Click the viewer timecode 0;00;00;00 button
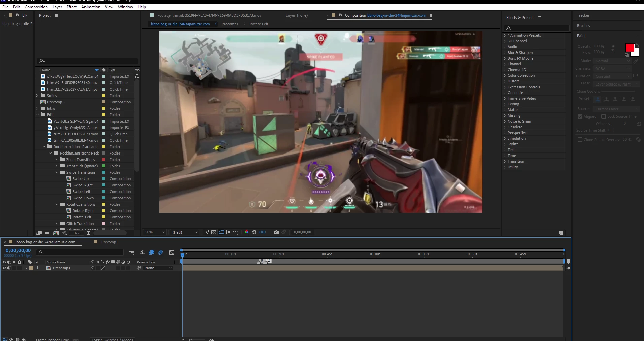Image resolution: width=644 pixels, height=341 pixels. (x=302, y=232)
